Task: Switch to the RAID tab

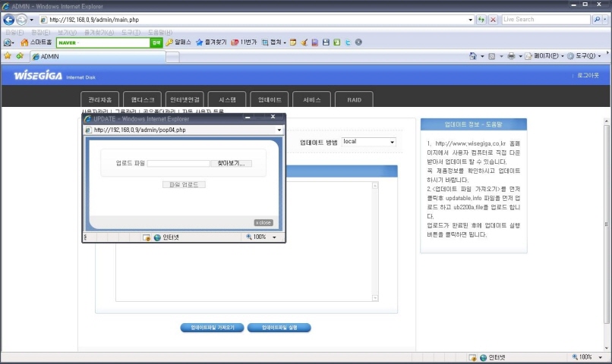Action: pos(355,99)
